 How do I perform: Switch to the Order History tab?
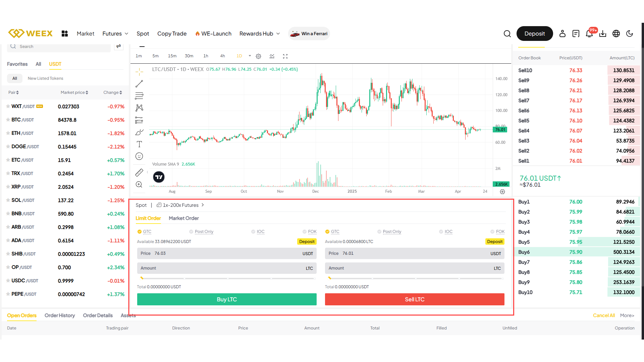[x=60, y=315]
